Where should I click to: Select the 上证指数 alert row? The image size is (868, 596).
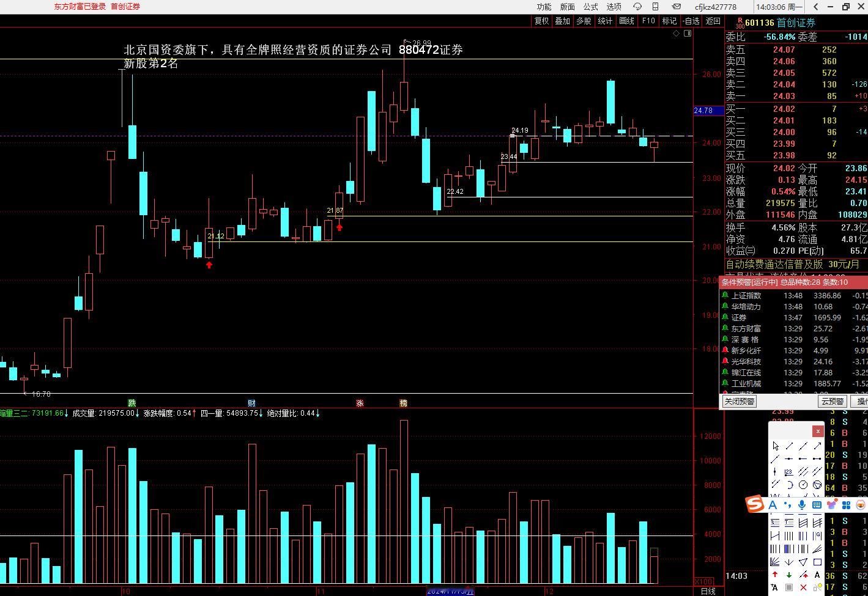point(794,295)
